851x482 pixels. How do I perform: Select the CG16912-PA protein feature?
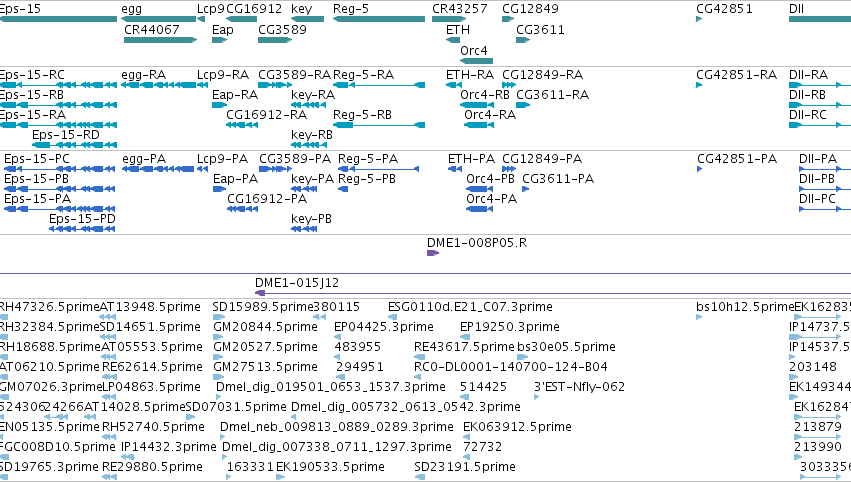(242, 209)
